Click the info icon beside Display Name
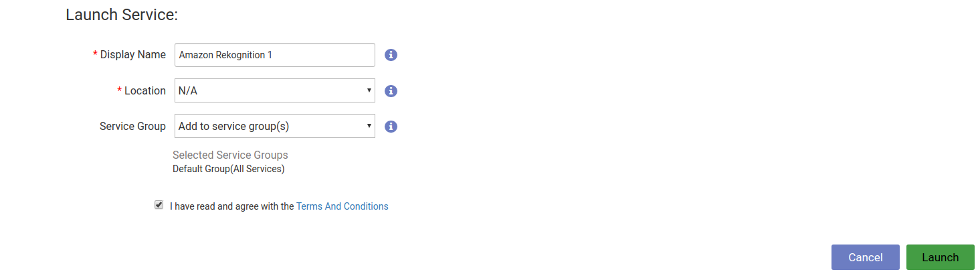The image size is (980, 276). click(391, 55)
